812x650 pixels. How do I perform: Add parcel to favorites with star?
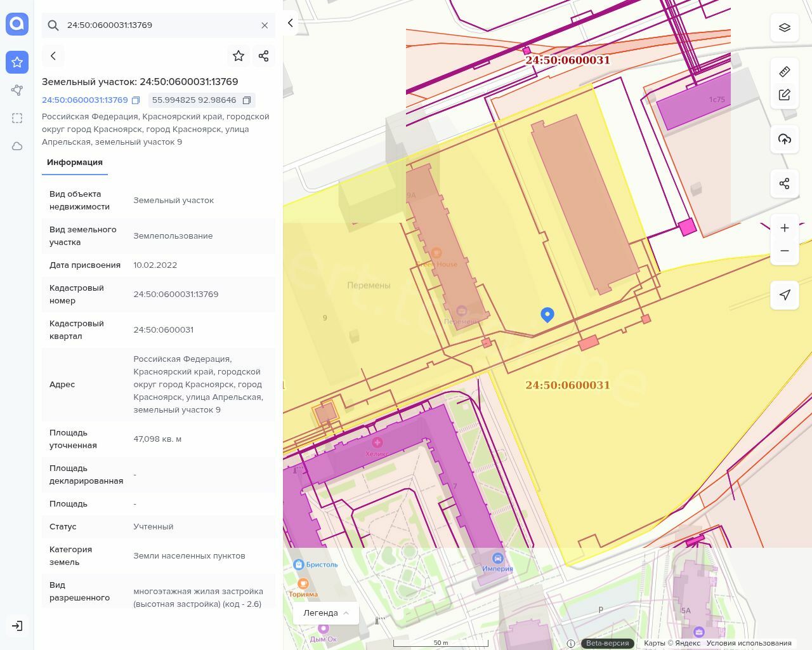click(x=239, y=56)
